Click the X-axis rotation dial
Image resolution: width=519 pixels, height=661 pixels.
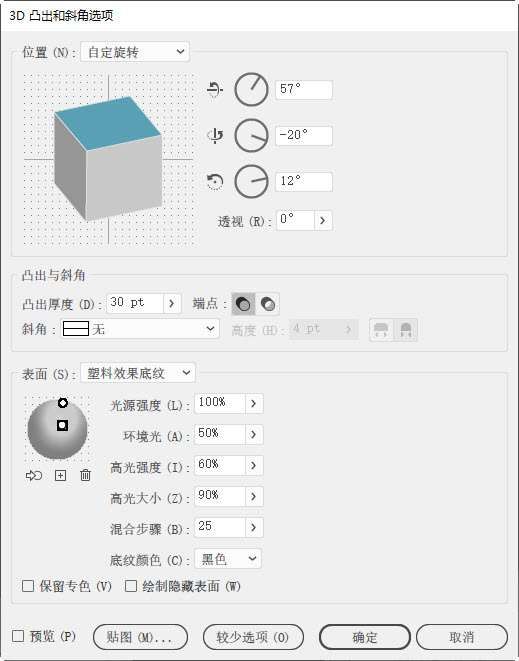[251, 89]
